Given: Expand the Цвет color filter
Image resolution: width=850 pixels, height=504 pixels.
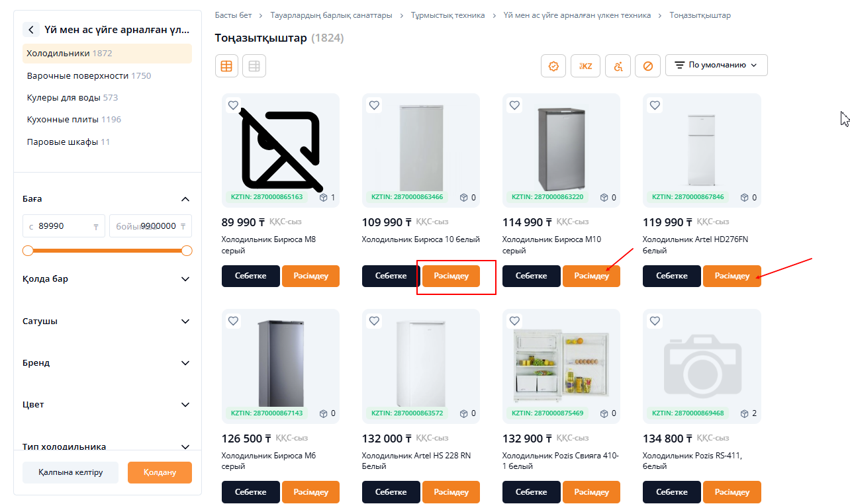Looking at the screenshot, I should [185, 405].
